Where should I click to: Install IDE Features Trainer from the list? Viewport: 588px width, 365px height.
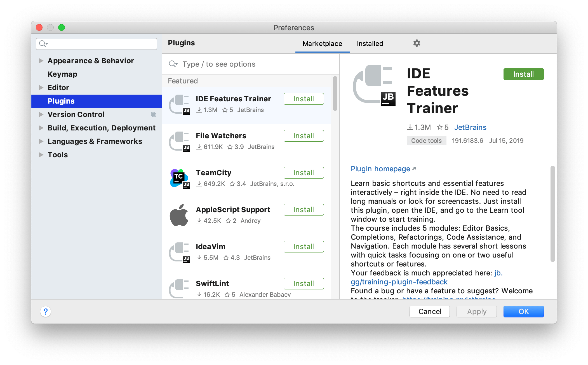coord(304,99)
